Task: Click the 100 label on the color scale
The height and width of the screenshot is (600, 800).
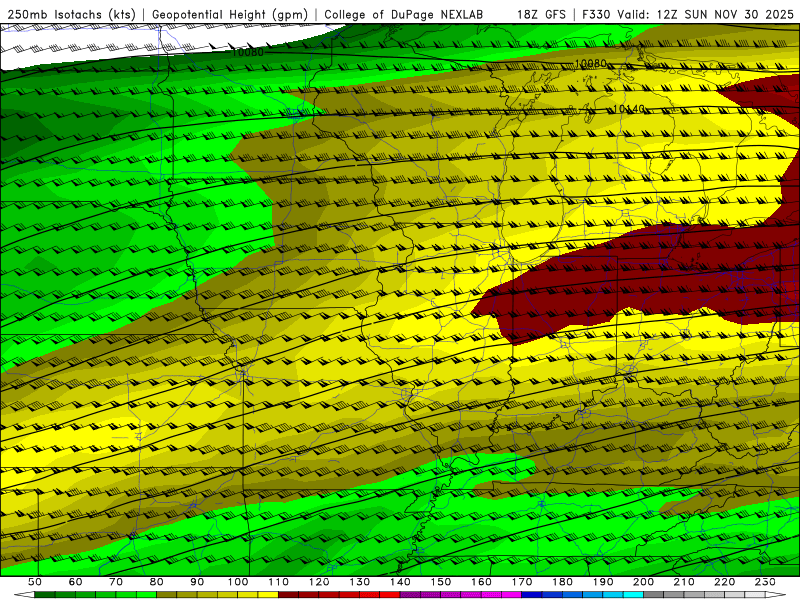Action: point(238,582)
